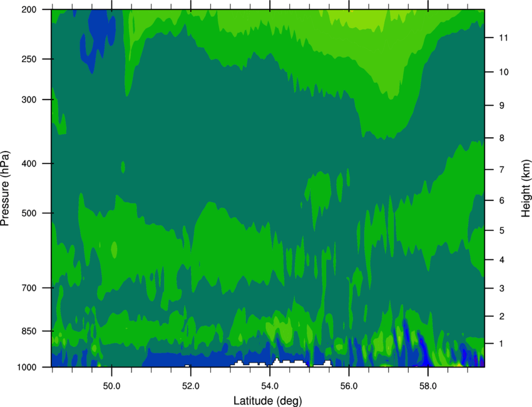Screen dimensions: 532x407
Task: Click the 250 pressure tick label
Action: 29,59
